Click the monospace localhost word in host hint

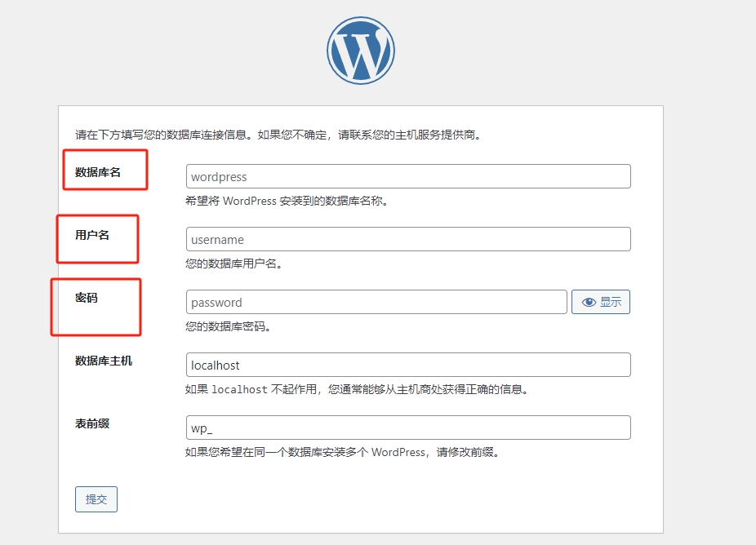[x=239, y=390]
